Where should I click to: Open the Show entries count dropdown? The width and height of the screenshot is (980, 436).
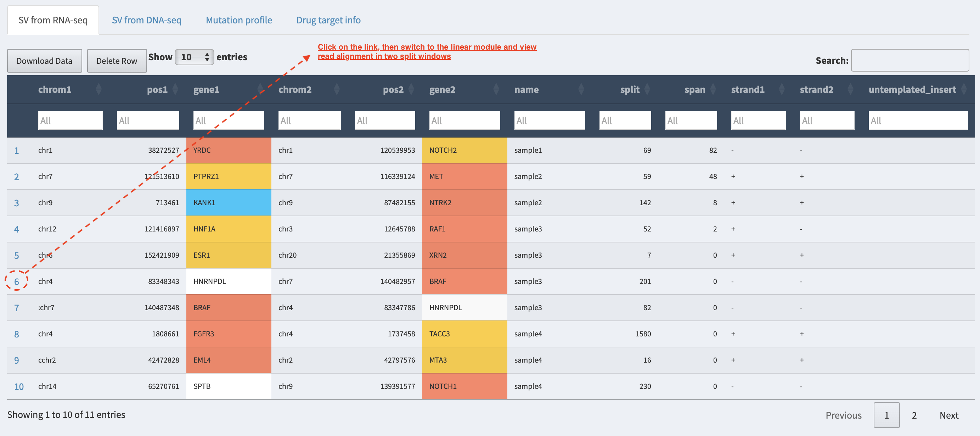click(x=195, y=57)
